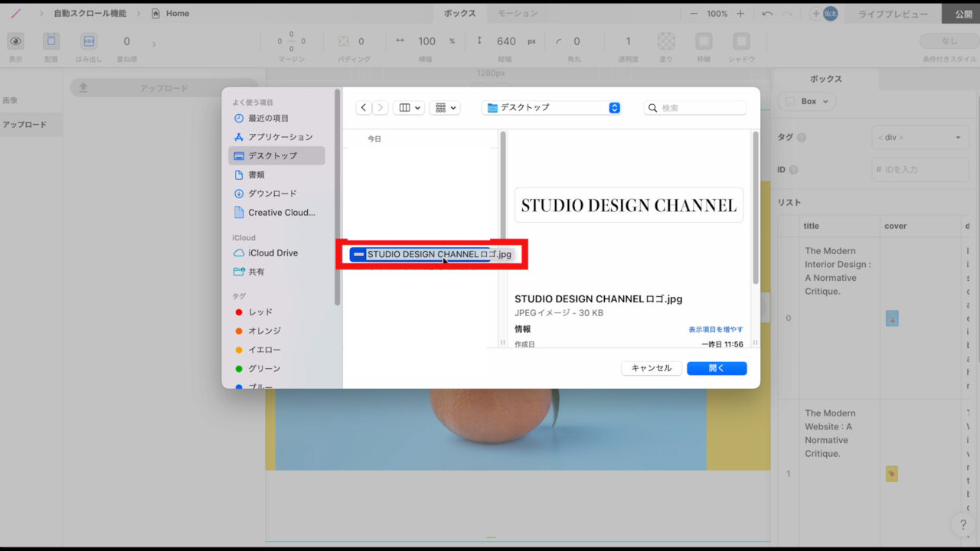Click the zoom out minus icon
The image size is (980, 551).
pyautogui.click(x=694, y=14)
